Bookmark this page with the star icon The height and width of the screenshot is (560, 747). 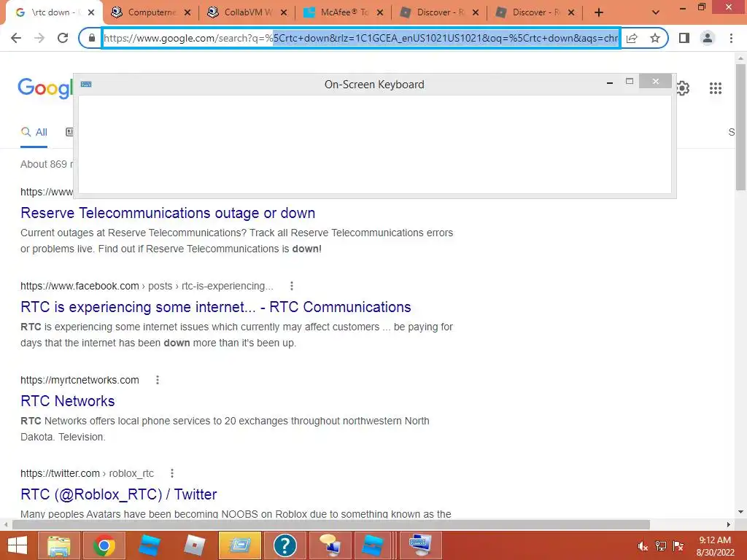[655, 38]
